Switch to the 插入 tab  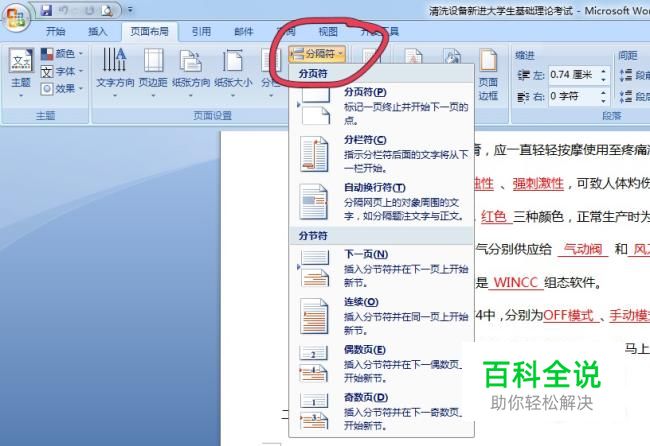coord(97,32)
